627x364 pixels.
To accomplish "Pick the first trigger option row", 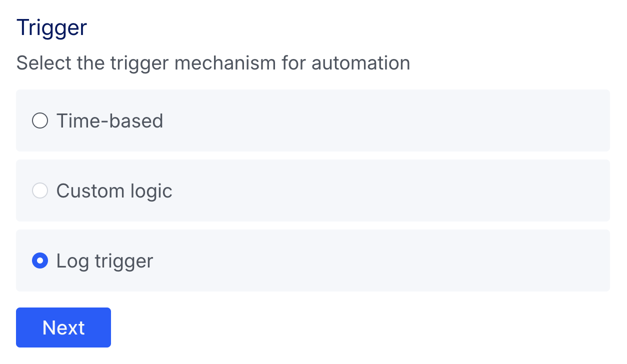I will [x=312, y=121].
